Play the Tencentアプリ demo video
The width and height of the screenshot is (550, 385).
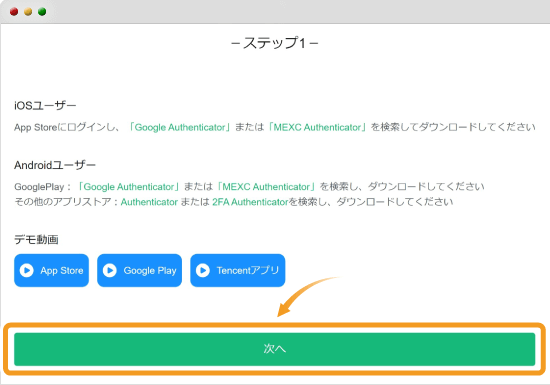(237, 270)
